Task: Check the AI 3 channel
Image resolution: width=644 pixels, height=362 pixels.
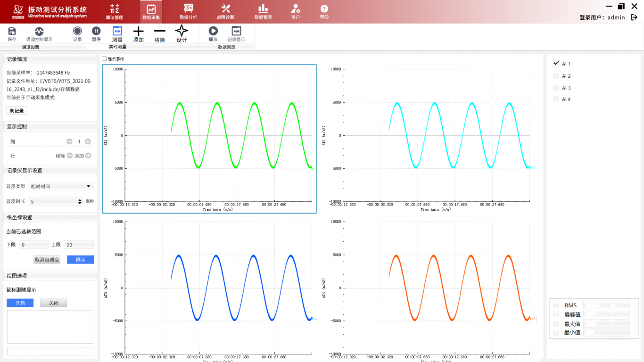Action: (x=556, y=88)
